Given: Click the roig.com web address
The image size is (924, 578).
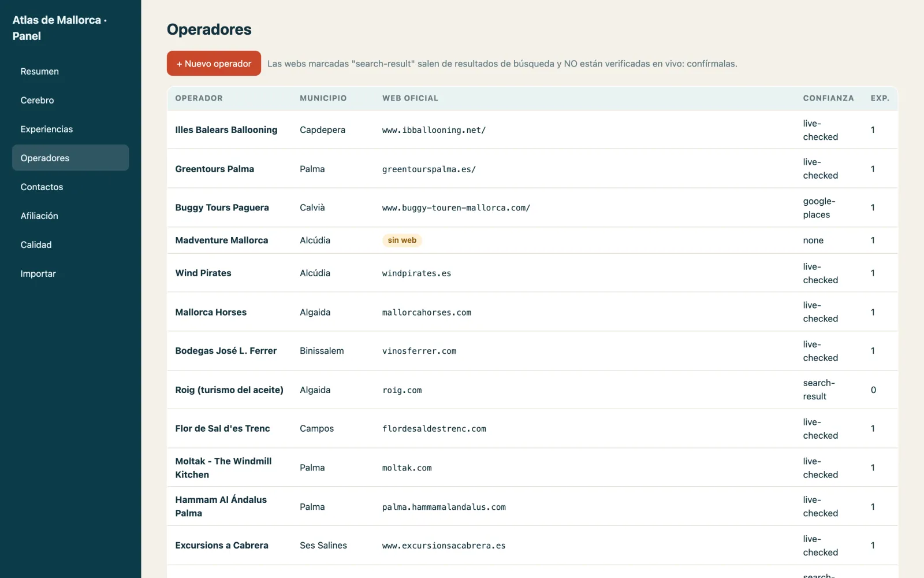Looking at the screenshot, I should (x=402, y=391).
